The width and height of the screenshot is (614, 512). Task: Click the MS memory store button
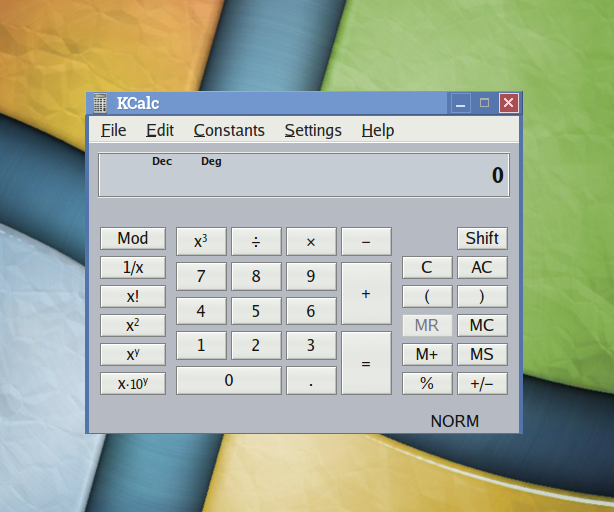tap(482, 354)
